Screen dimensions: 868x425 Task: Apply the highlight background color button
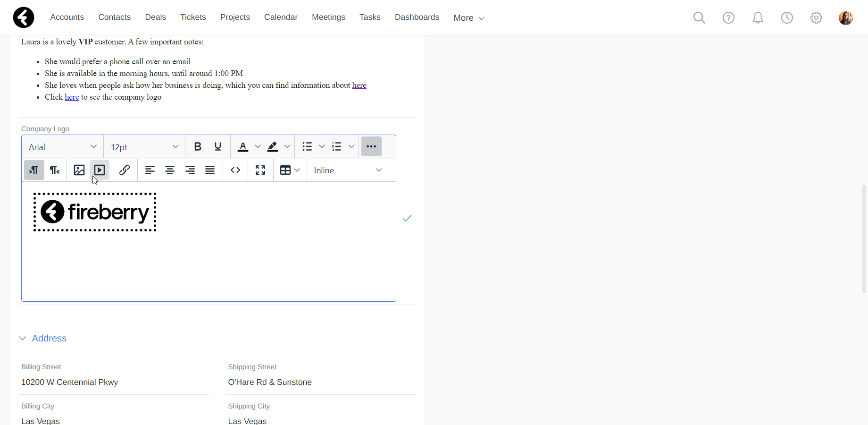[272, 146]
